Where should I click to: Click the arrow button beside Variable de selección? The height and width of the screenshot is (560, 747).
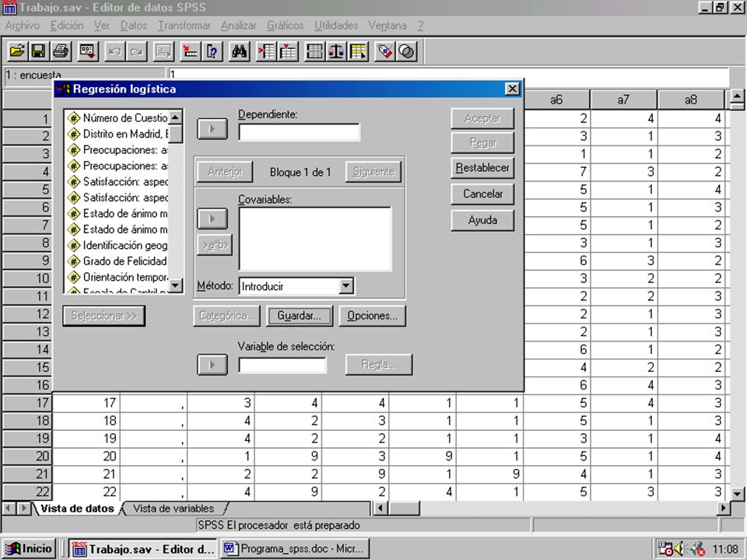(x=212, y=365)
